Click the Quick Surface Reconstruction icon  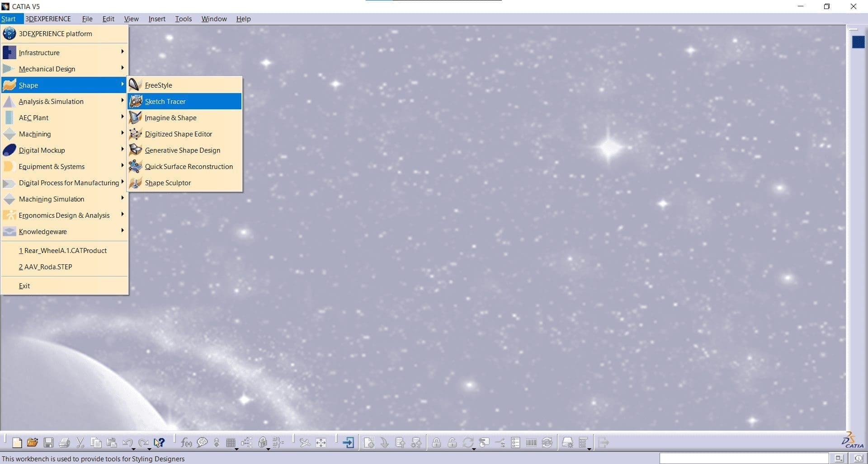click(135, 166)
